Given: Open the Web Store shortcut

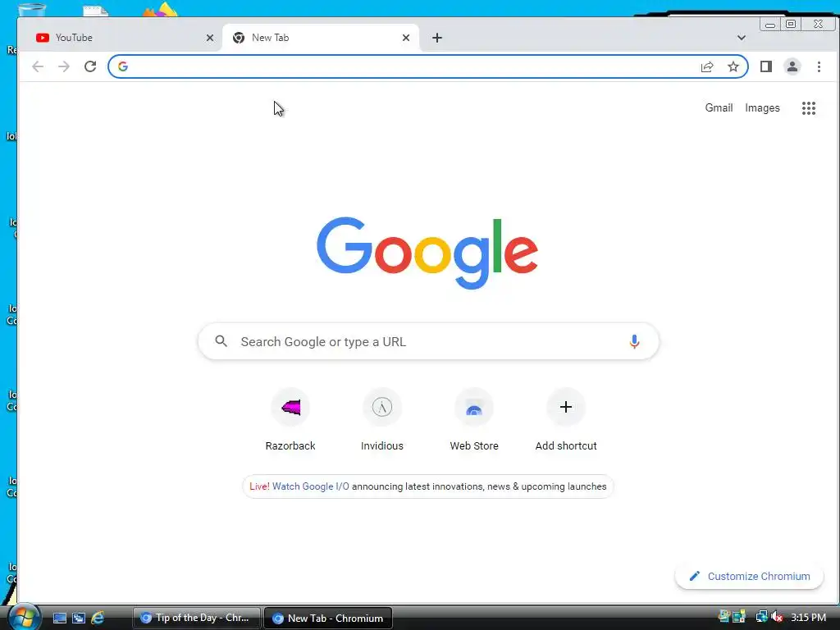Looking at the screenshot, I should (474, 419).
